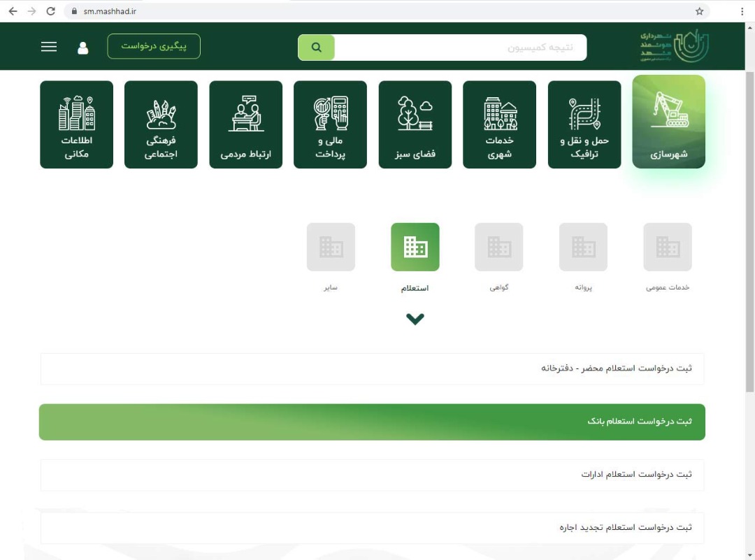The height and width of the screenshot is (560, 755).
Task: Select the حمل و نقل و ترافیک tile
Action: click(x=584, y=124)
